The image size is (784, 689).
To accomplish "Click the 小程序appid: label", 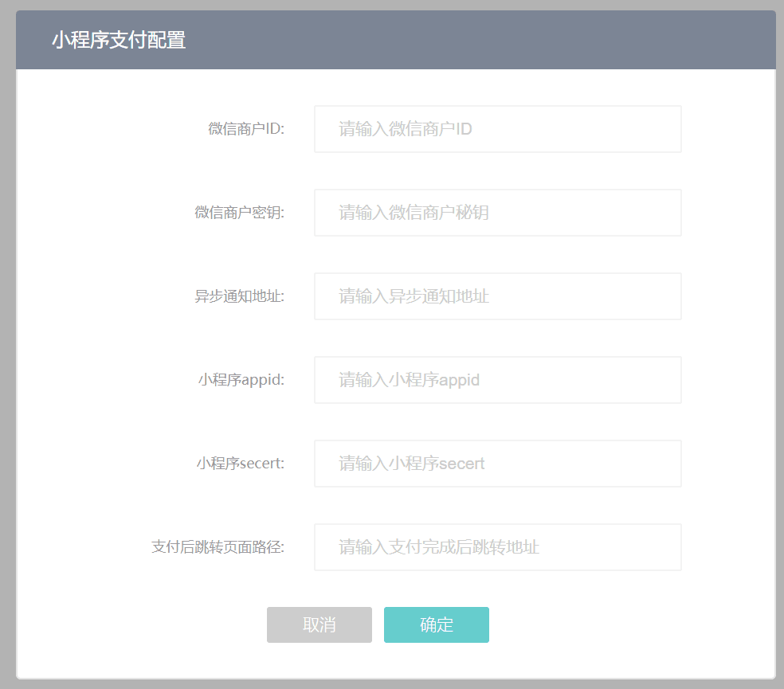I will pyautogui.click(x=241, y=380).
